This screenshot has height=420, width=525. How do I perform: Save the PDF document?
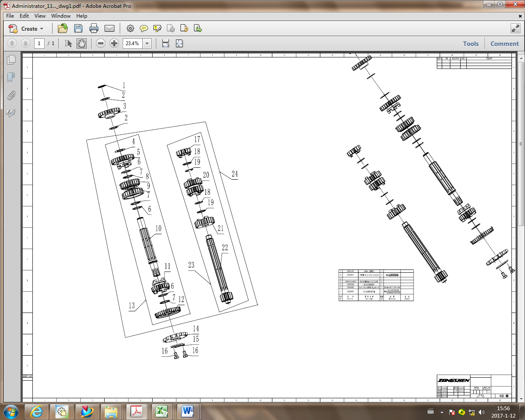(x=78, y=28)
